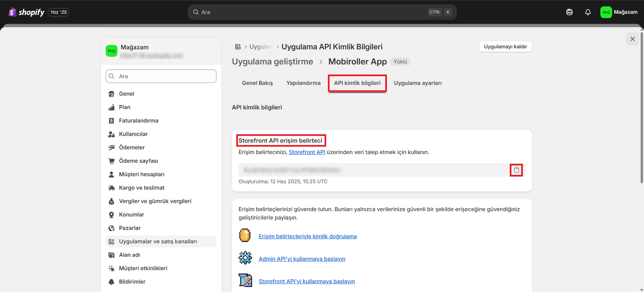Click the Konumlar pin icon
The image size is (644, 292).
pos(111,215)
